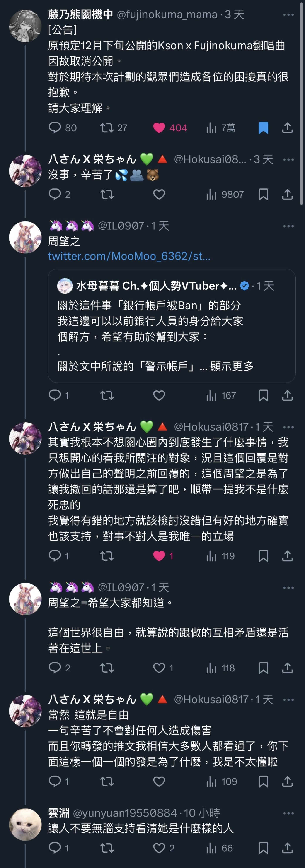Retweet the 周望之=希望大家都知道 reply
This screenshot has height=868, width=305.
(x=107, y=668)
